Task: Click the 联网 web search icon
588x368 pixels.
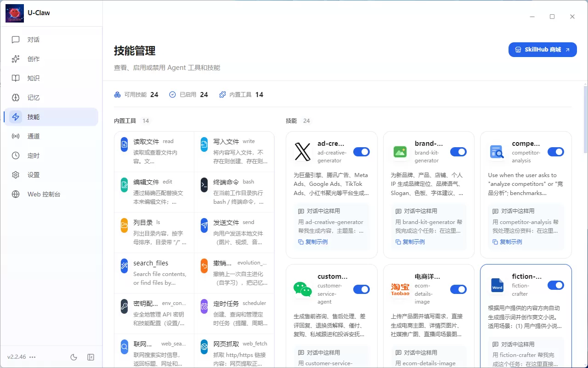Action: point(124,347)
